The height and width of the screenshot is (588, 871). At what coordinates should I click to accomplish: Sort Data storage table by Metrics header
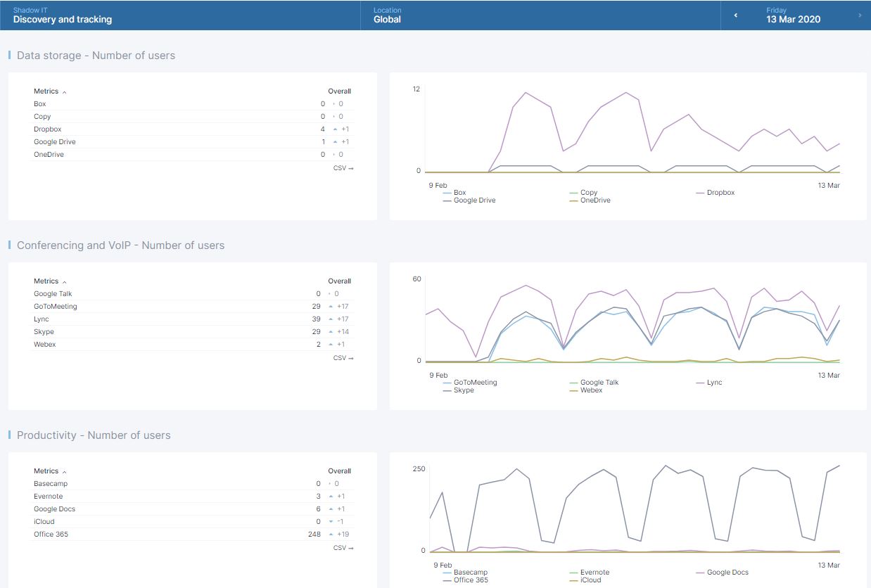[x=46, y=91]
